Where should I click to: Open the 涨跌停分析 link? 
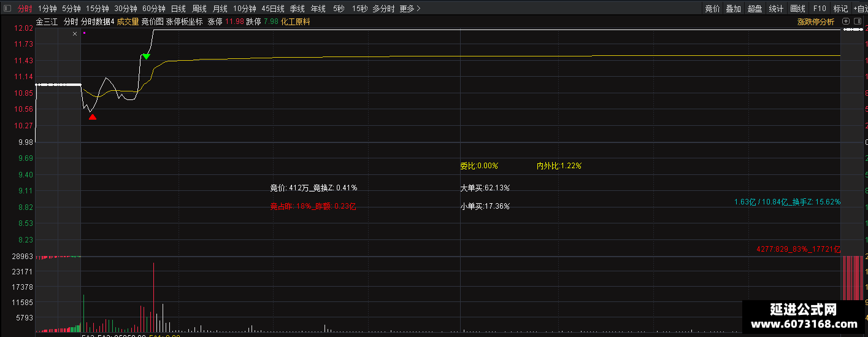(815, 21)
